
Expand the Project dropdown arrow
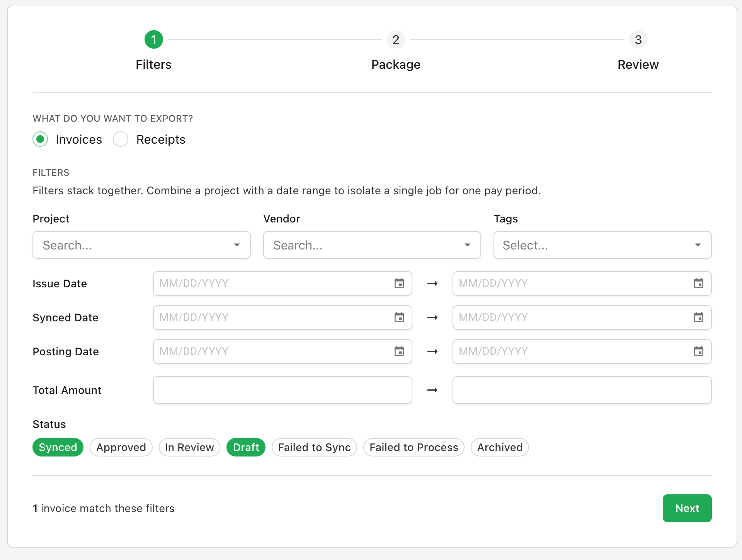(237, 245)
